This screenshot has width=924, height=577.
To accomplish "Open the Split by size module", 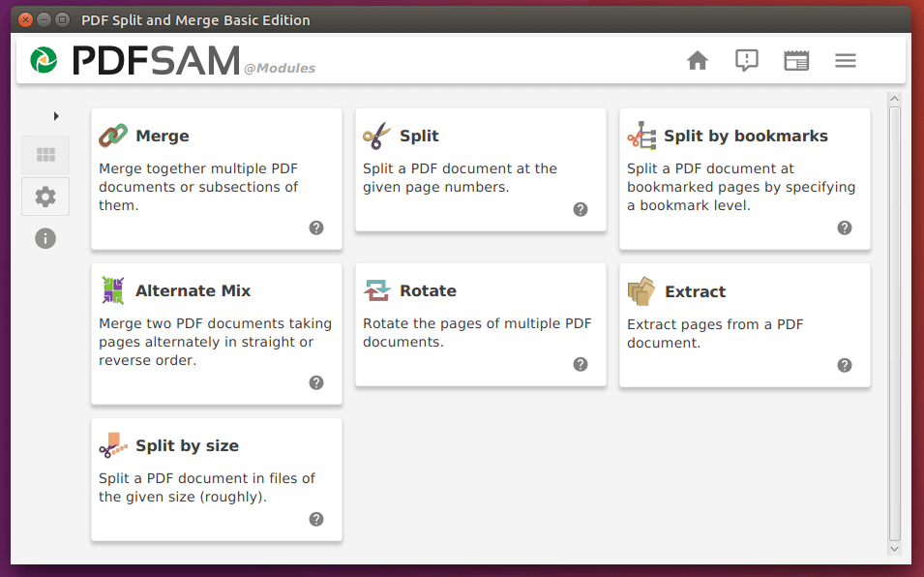I will (217, 479).
